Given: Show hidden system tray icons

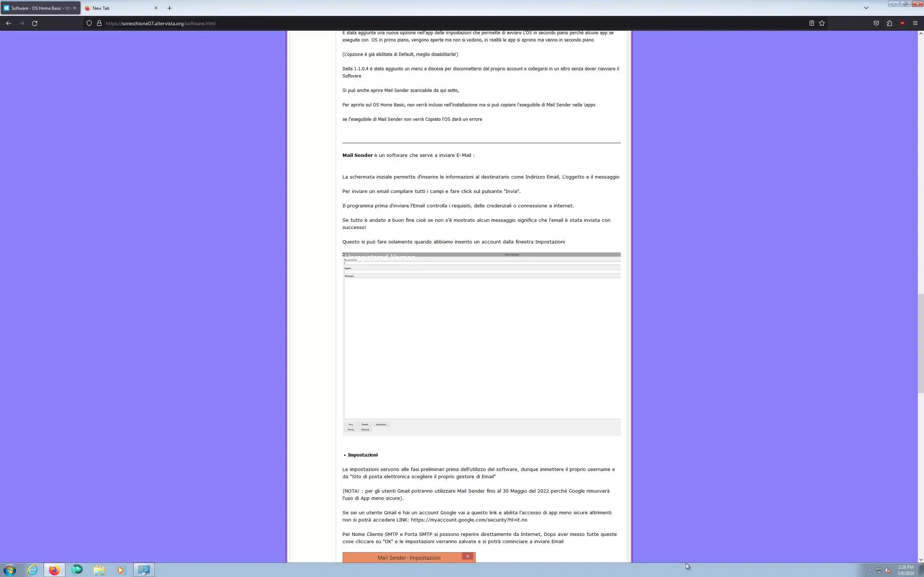Looking at the screenshot, I should coord(870,570).
